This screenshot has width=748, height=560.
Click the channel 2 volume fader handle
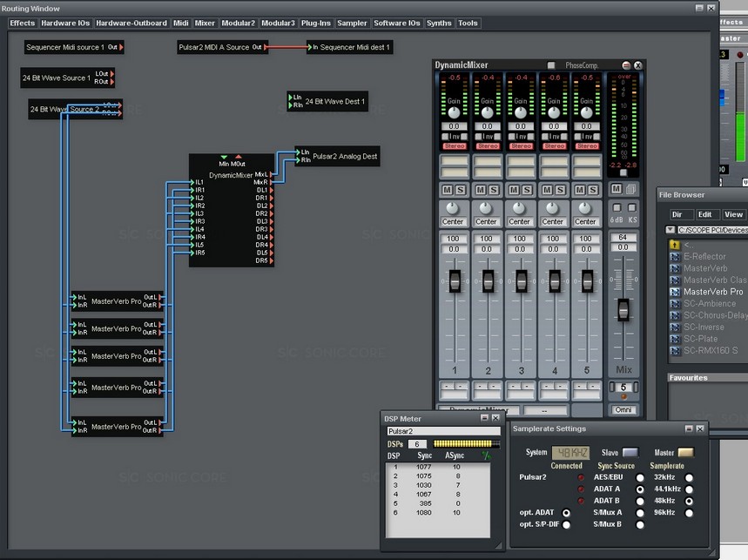488,281
